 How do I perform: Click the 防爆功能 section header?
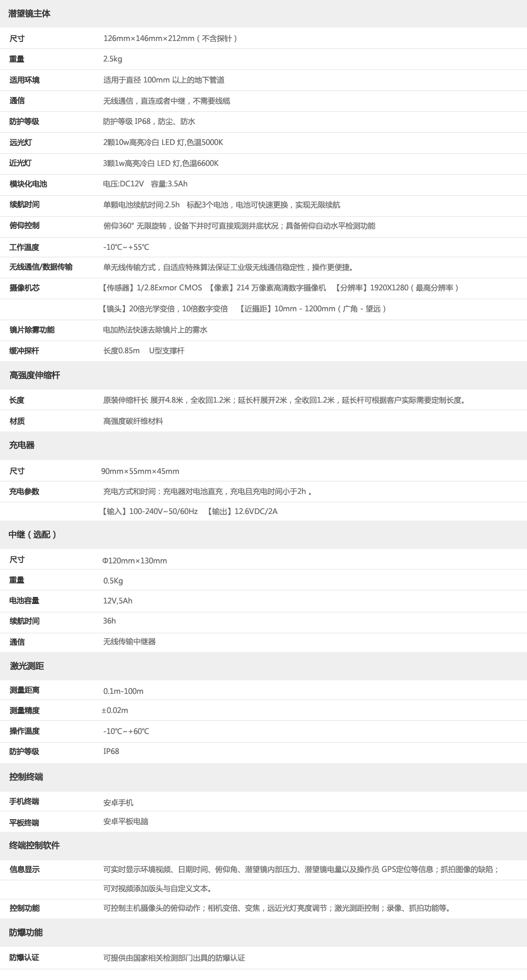tap(26, 932)
